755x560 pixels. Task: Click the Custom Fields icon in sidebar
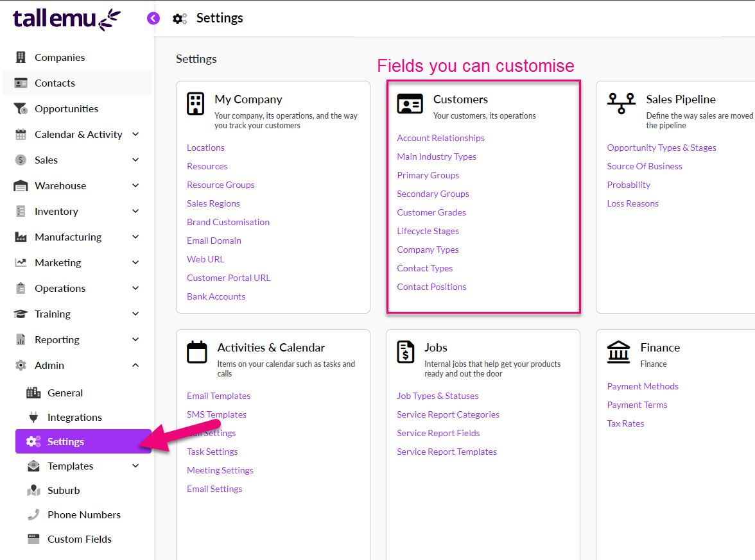click(33, 539)
